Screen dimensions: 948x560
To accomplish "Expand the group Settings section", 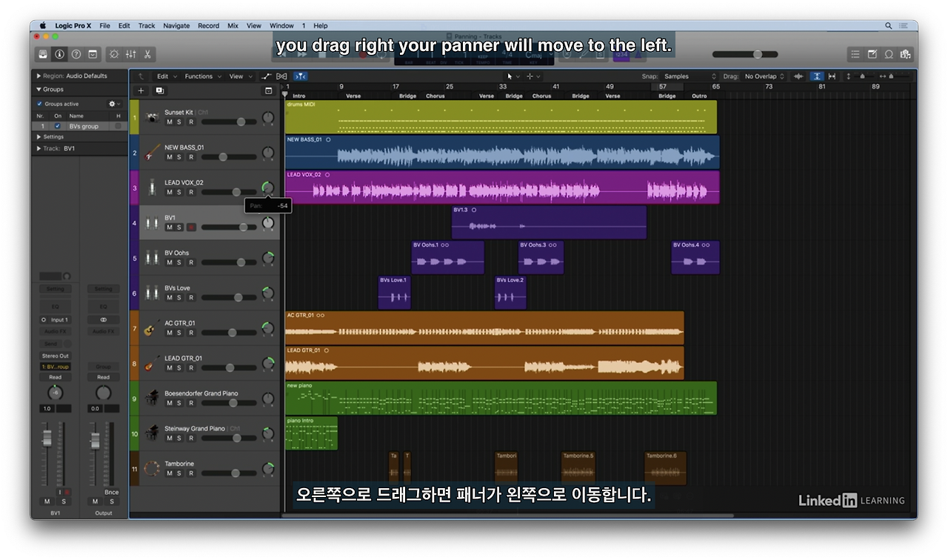I will [x=39, y=137].
